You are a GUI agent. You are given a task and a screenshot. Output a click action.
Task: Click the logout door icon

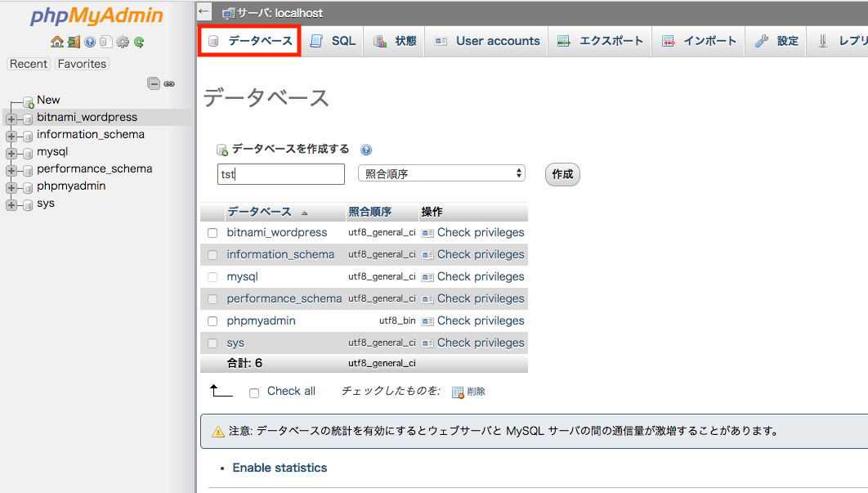[74, 42]
